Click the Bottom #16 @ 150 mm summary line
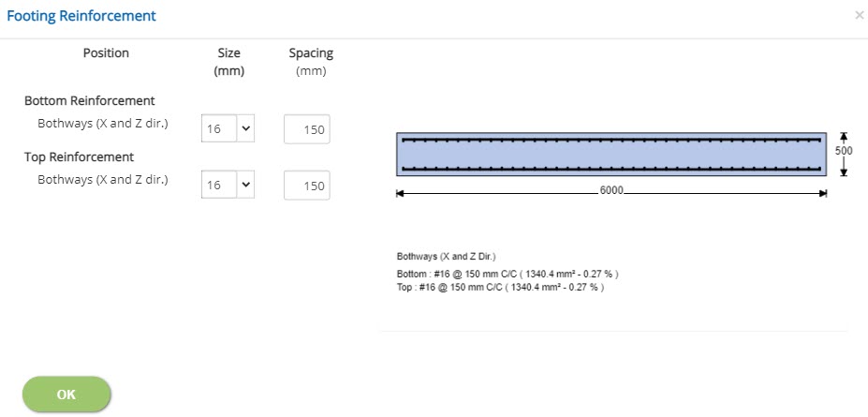The height and width of the screenshot is (417, 868). click(x=508, y=274)
